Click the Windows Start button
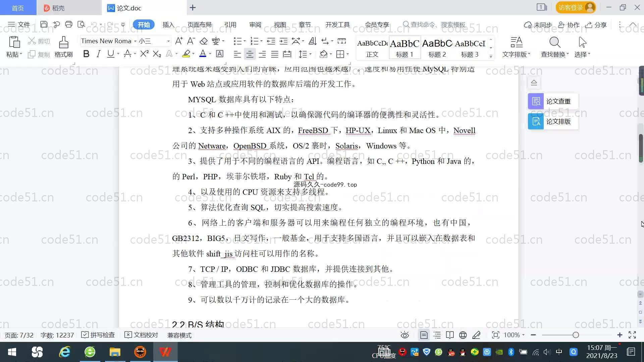Image resolution: width=644 pixels, height=362 pixels. pos(12,352)
